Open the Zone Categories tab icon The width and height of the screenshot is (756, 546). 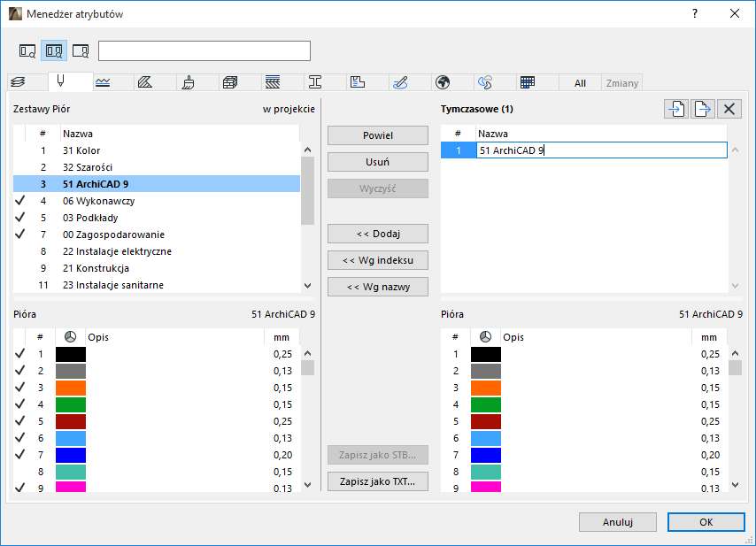(x=358, y=82)
